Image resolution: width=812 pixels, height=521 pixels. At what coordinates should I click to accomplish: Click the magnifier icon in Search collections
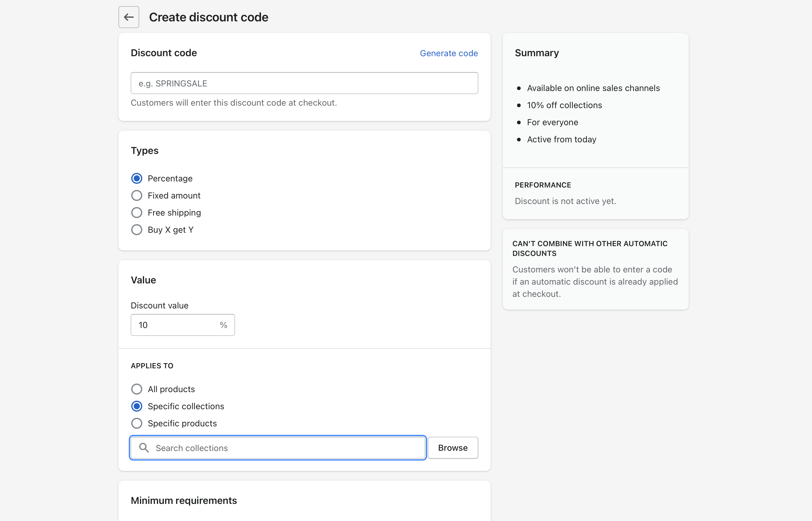(x=144, y=448)
